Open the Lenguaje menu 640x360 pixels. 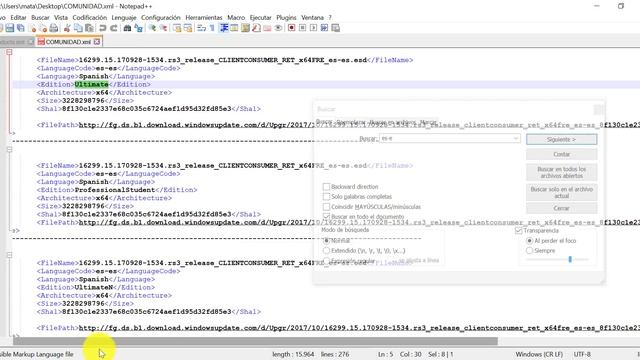[x=124, y=18]
